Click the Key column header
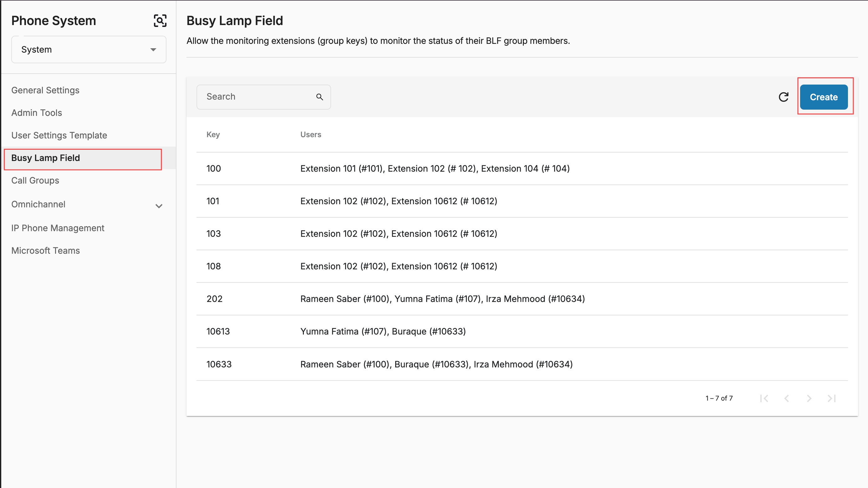The height and width of the screenshot is (488, 868). (213, 135)
